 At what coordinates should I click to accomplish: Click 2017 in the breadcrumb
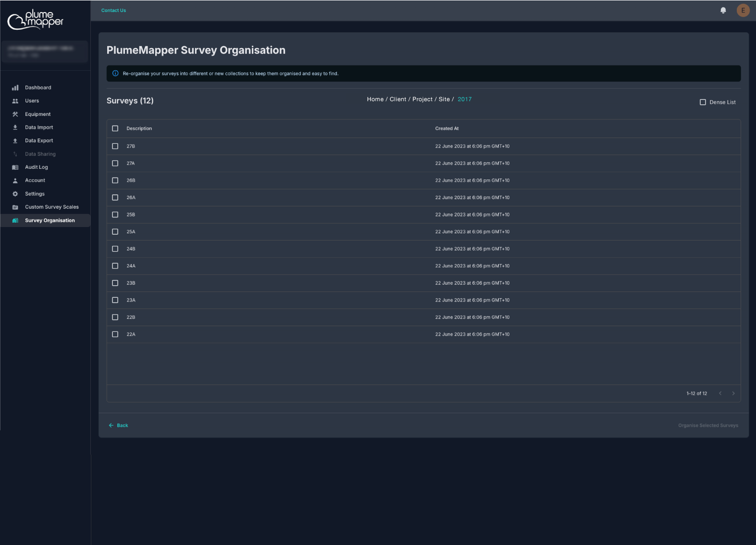[x=465, y=100]
